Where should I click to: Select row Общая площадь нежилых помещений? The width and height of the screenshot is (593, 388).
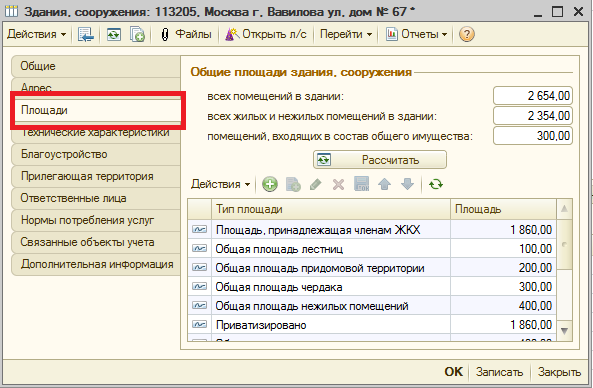click(372, 306)
